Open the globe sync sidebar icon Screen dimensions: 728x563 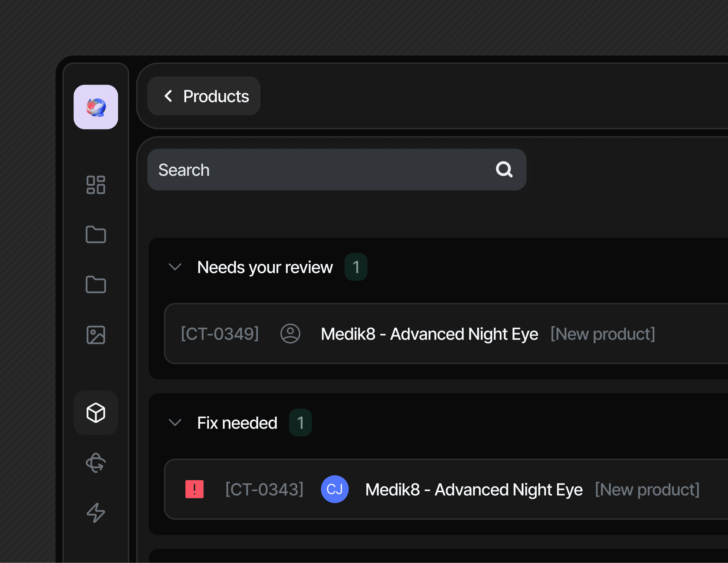pos(96,463)
